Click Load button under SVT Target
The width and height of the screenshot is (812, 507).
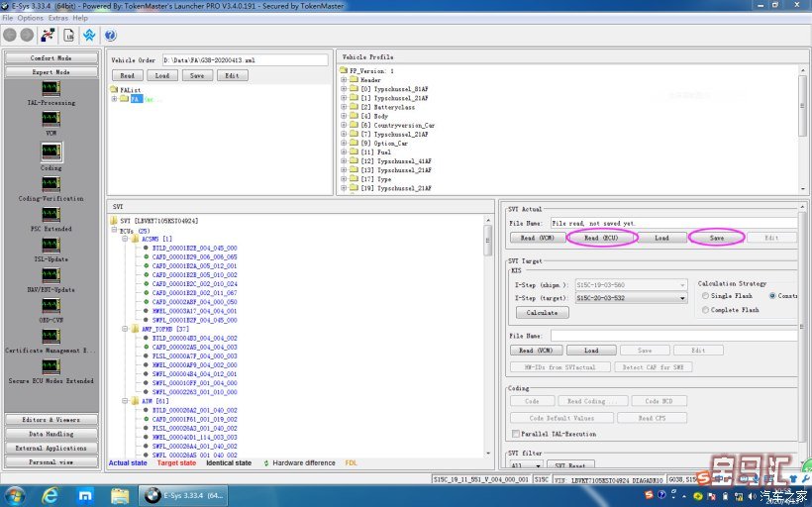(591, 351)
